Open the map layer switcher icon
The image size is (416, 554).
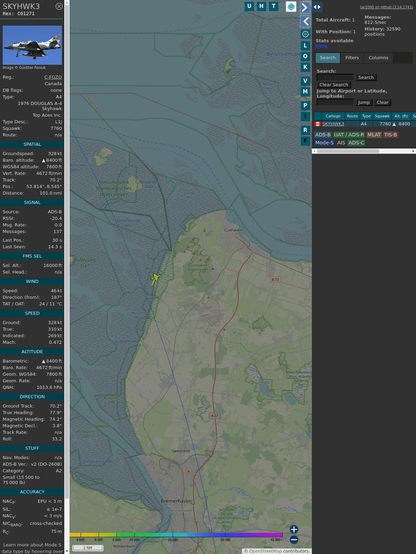[x=291, y=6]
